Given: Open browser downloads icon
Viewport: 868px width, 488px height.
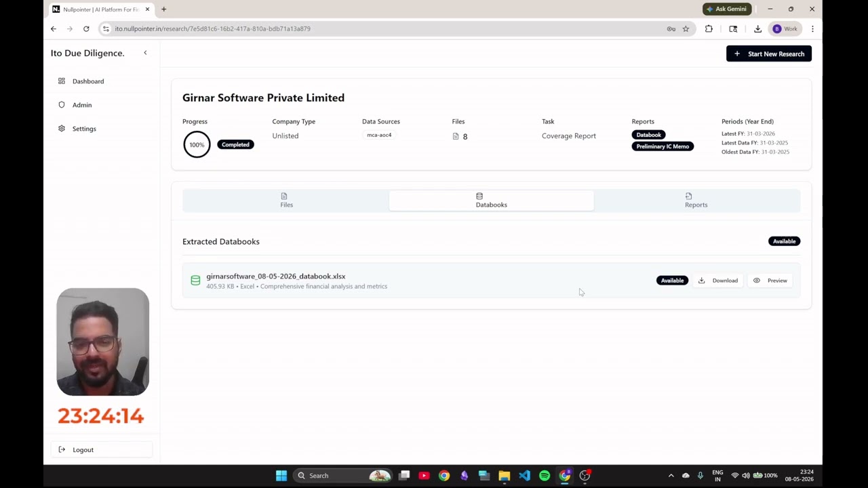Looking at the screenshot, I should tap(757, 28).
